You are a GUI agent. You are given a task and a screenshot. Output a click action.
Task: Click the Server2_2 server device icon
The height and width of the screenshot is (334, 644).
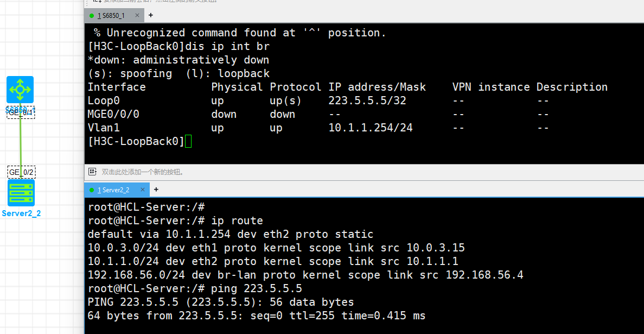[x=21, y=193]
